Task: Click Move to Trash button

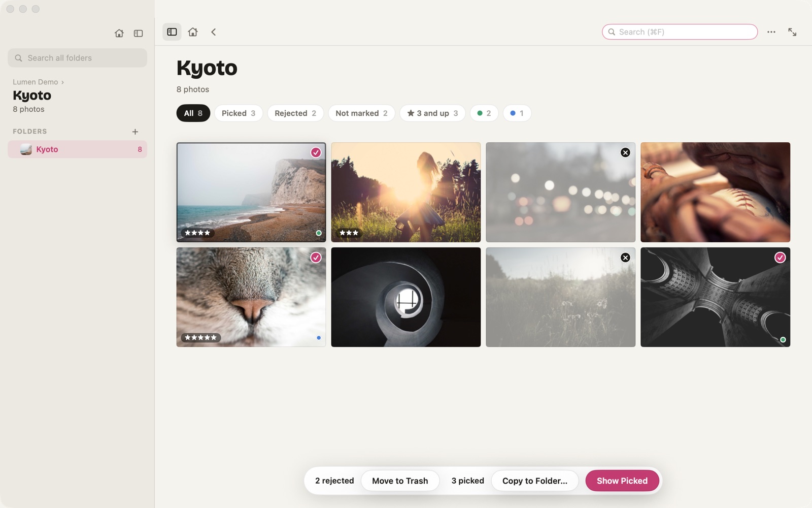Action: (x=400, y=481)
